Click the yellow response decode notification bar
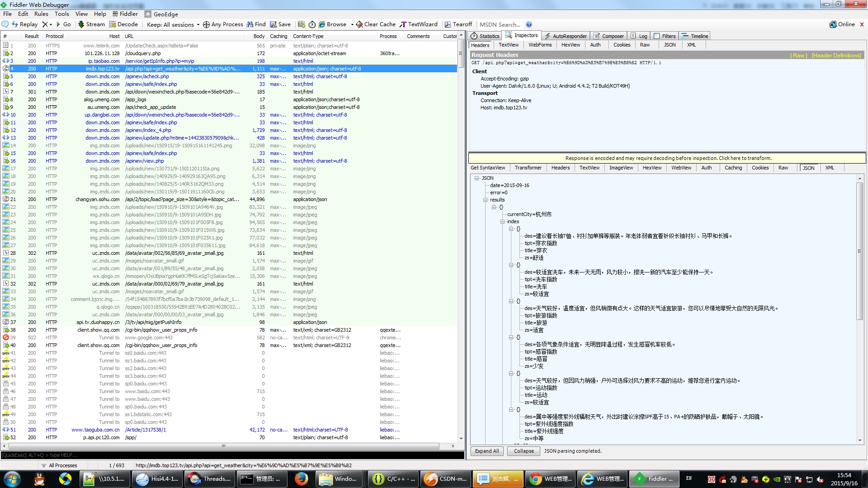868x488 pixels. [x=667, y=158]
